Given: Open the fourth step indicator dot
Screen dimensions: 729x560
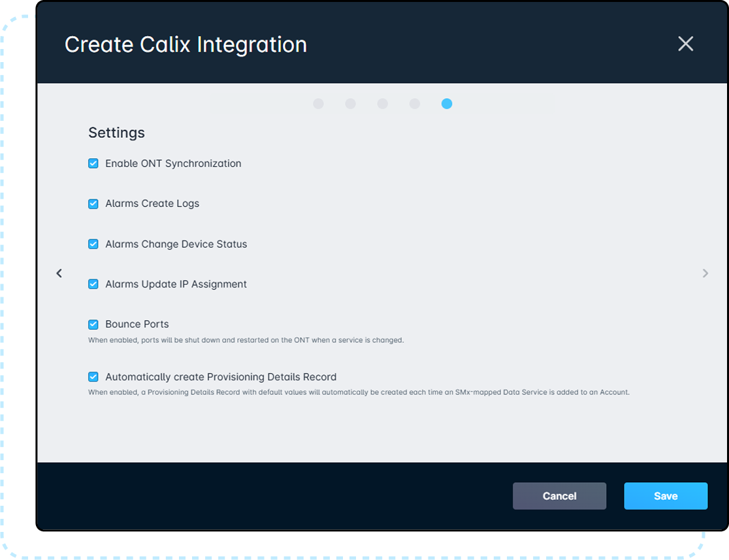Looking at the screenshot, I should (415, 104).
